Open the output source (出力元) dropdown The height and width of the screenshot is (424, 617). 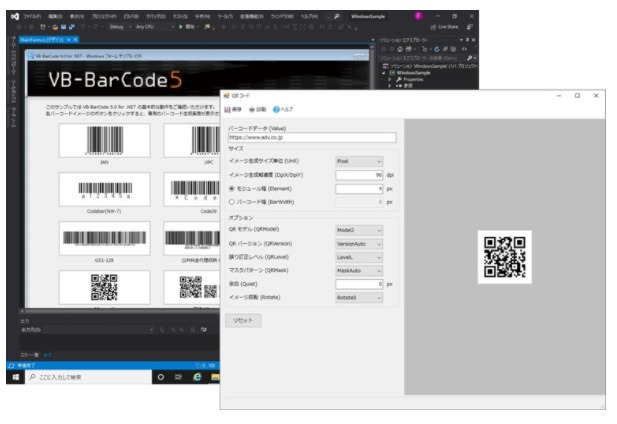98,330
